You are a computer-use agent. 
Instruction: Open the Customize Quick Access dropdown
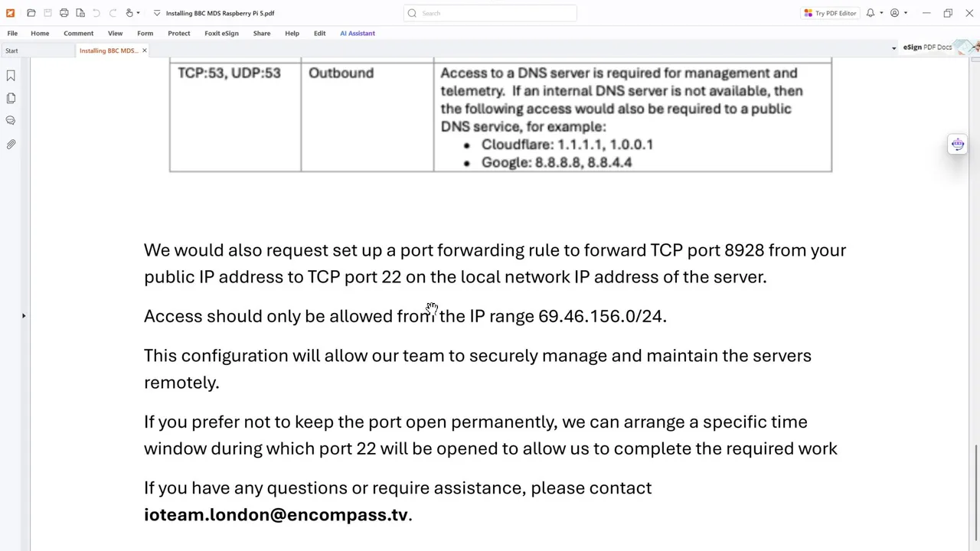157,13
